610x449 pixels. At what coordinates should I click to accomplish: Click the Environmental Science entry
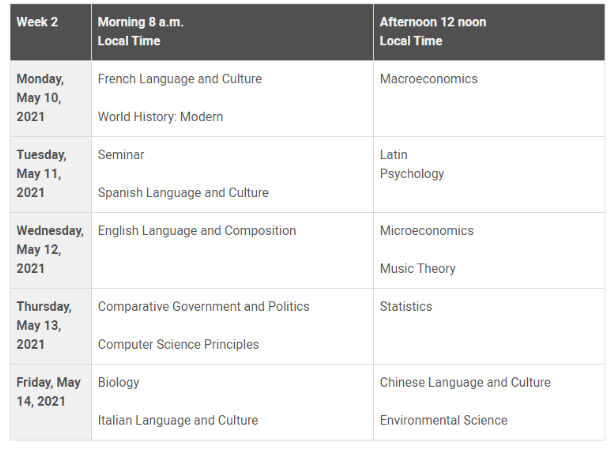(x=444, y=421)
